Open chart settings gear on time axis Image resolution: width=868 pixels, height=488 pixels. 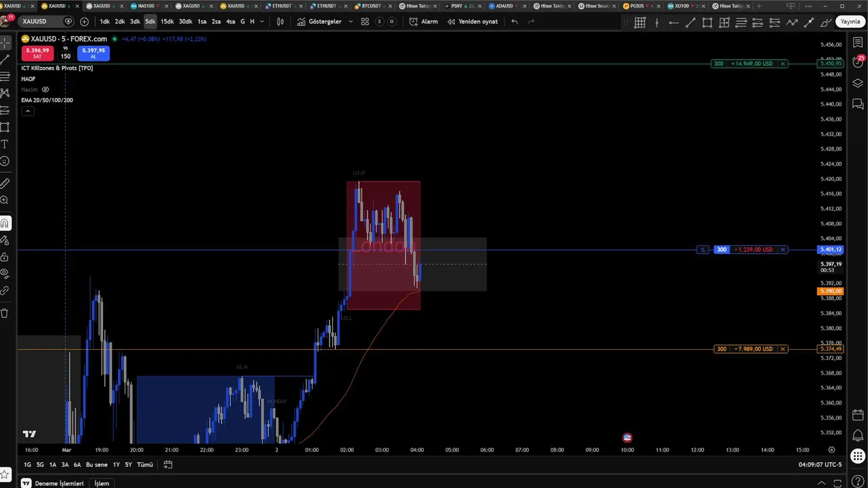point(831,449)
